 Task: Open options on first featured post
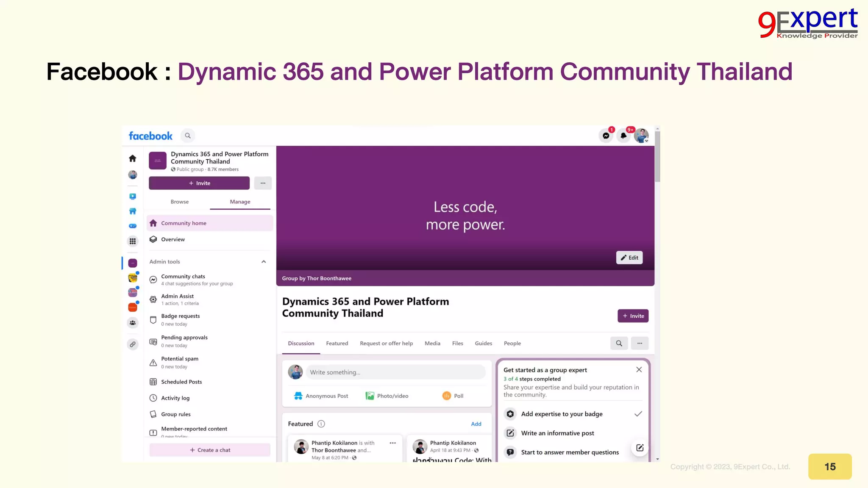click(x=392, y=443)
